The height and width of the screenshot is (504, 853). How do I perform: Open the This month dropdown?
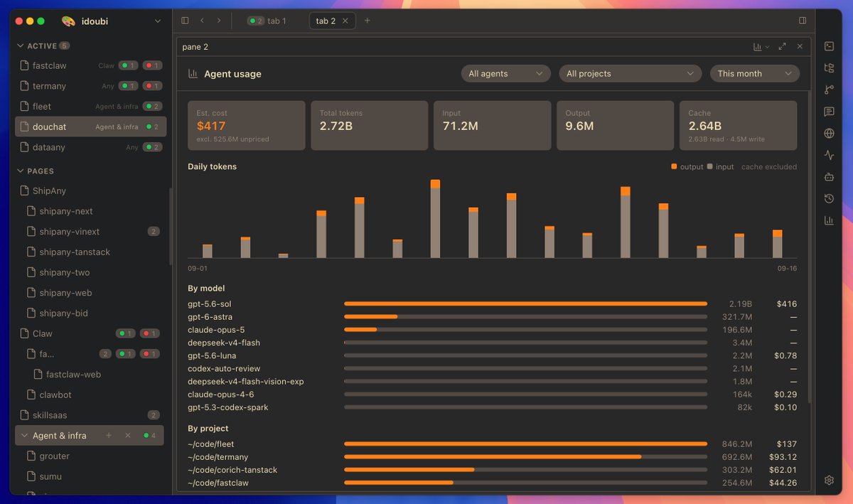point(755,73)
